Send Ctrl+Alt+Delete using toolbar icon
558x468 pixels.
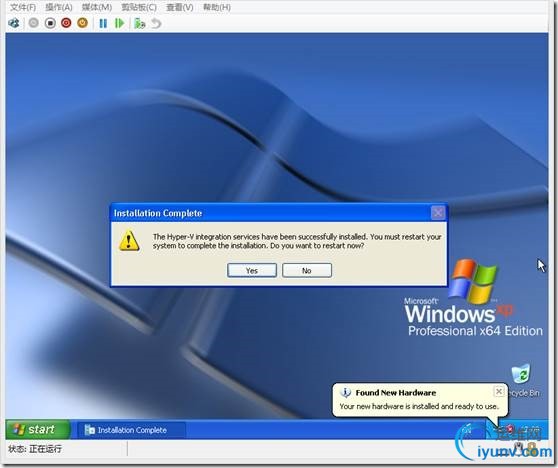point(14,23)
